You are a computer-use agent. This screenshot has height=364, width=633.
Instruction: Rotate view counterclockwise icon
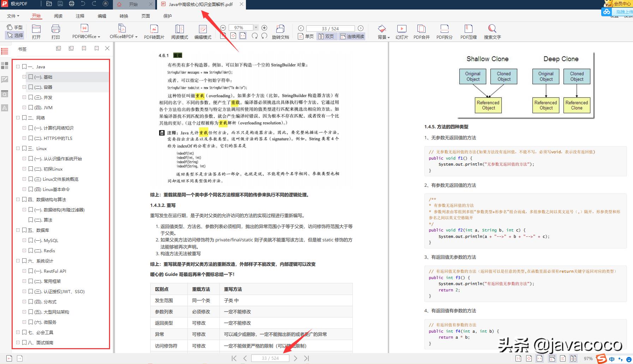pos(264,36)
